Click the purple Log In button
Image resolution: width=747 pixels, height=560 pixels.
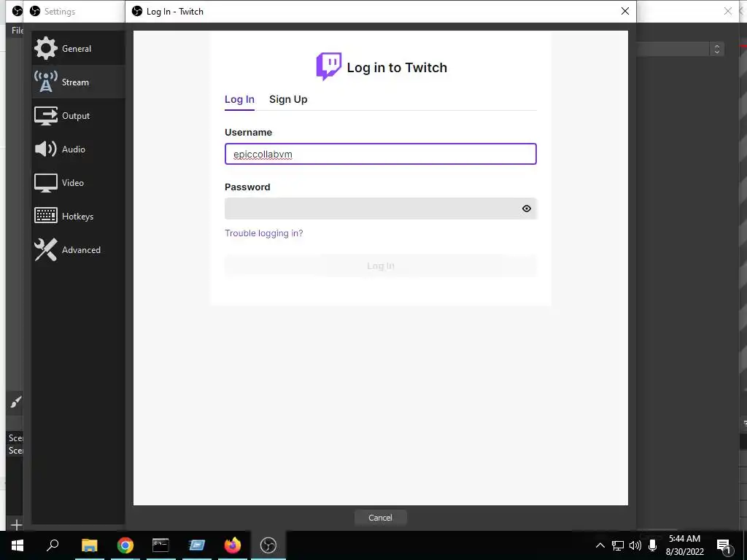[x=381, y=265]
